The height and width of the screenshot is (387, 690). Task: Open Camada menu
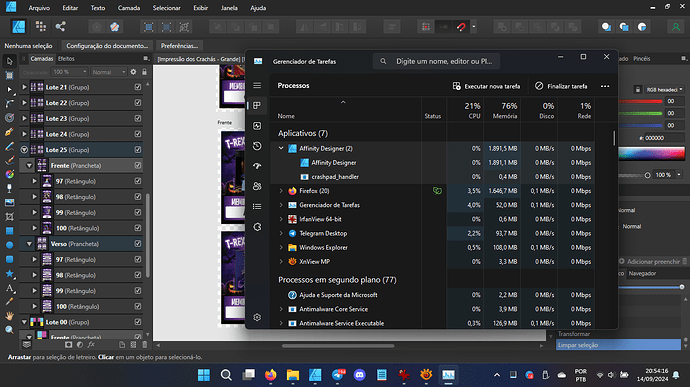point(128,8)
